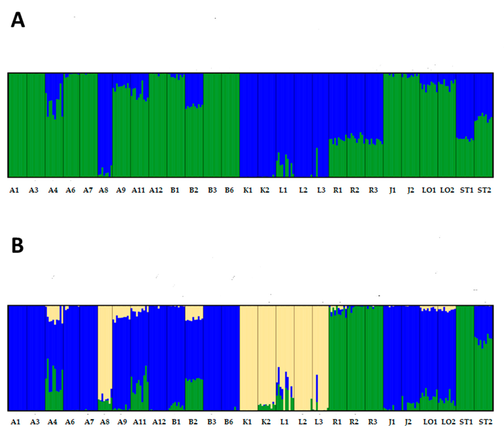Click the green ST1 column in panel B
The image size is (504, 435).
(x=465, y=358)
